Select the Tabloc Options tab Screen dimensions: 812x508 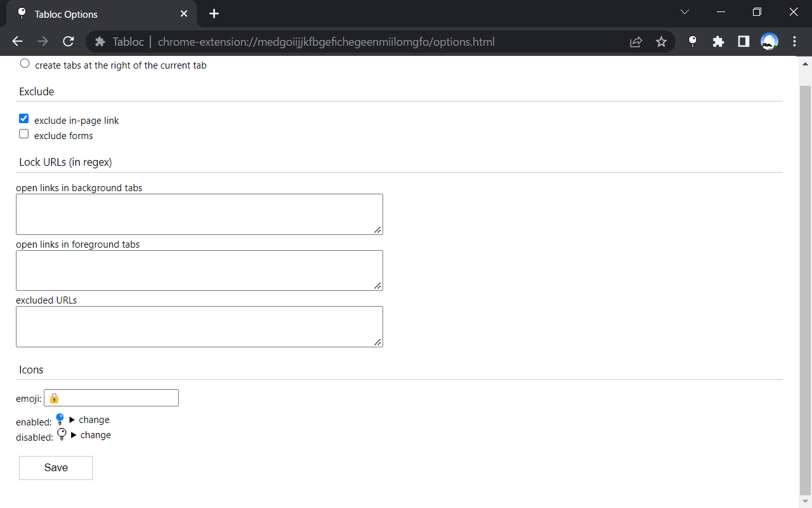tap(101, 14)
